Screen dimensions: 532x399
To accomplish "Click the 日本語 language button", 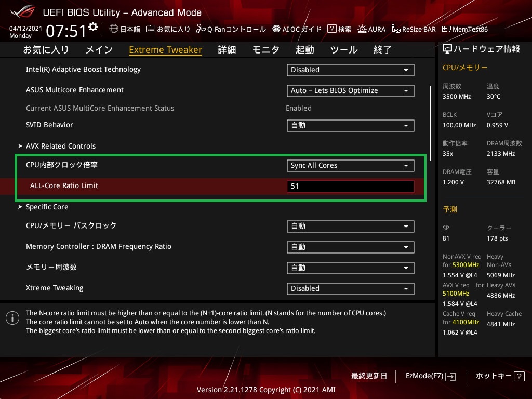I will (x=125, y=29).
